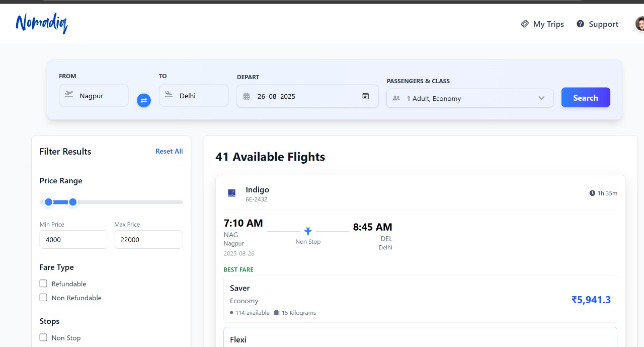Open the From city field Nagpur
Image resolution: width=644 pixels, height=347 pixels.
point(94,96)
